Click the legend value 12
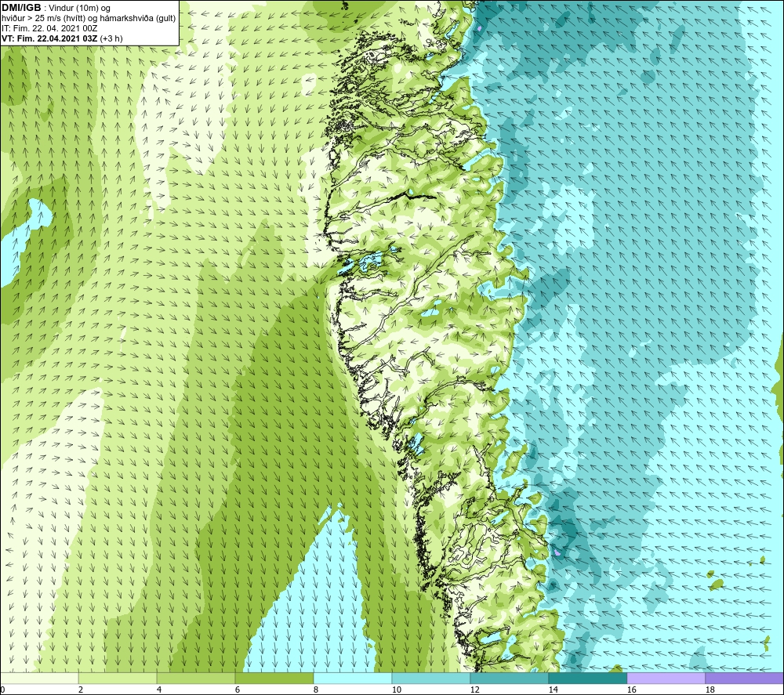This screenshot has height=695, width=784. (x=475, y=690)
